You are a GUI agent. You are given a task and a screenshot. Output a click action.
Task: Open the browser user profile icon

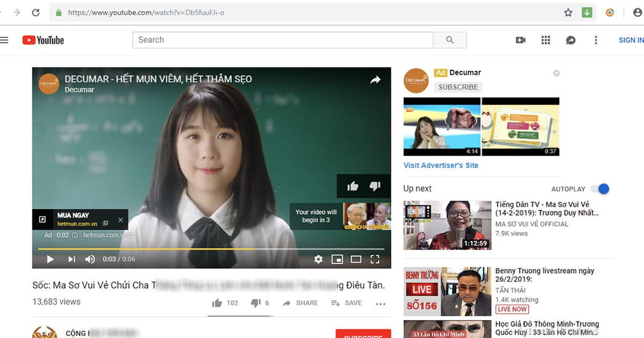[x=636, y=12]
